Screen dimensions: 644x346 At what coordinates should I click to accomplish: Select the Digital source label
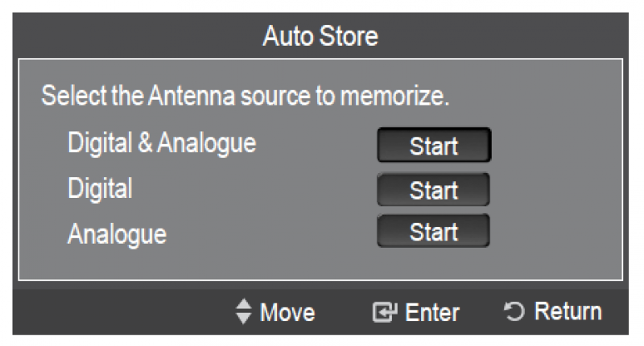(x=100, y=189)
